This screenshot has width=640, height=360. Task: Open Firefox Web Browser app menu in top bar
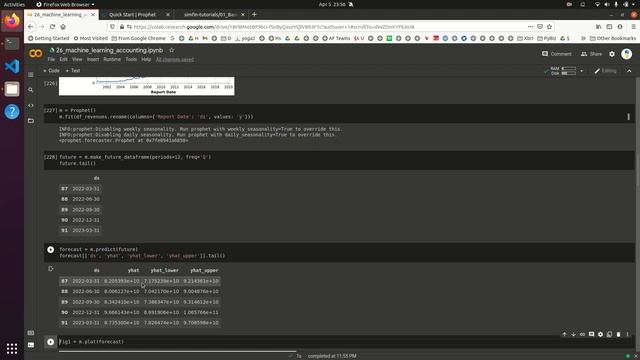click(x=65, y=4)
